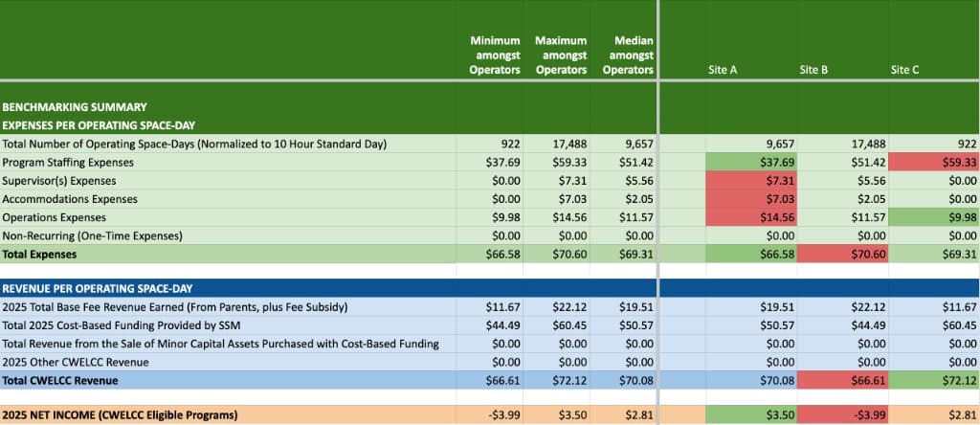980x425 pixels.
Task: Click the Total CWELCC Revenue row label
Action: 60,380
